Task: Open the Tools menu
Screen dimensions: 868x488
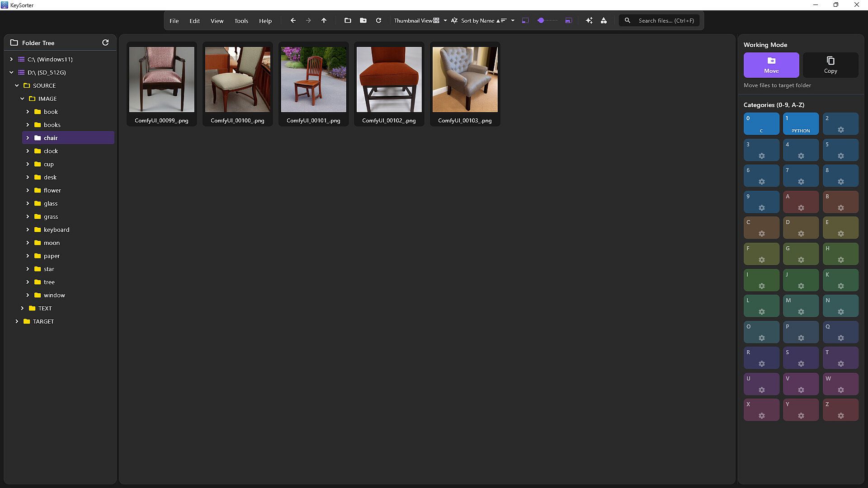Action: coord(241,21)
